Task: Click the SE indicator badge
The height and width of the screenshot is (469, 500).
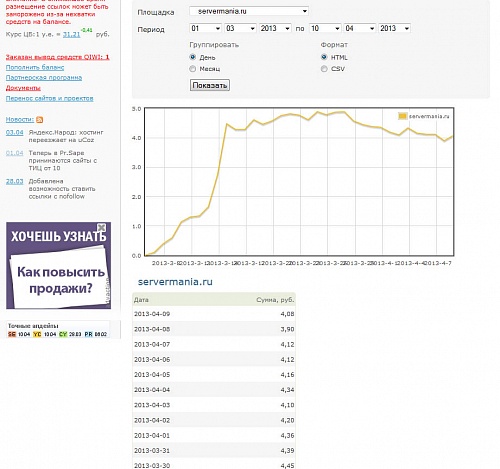Action: [x=12, y=334]
